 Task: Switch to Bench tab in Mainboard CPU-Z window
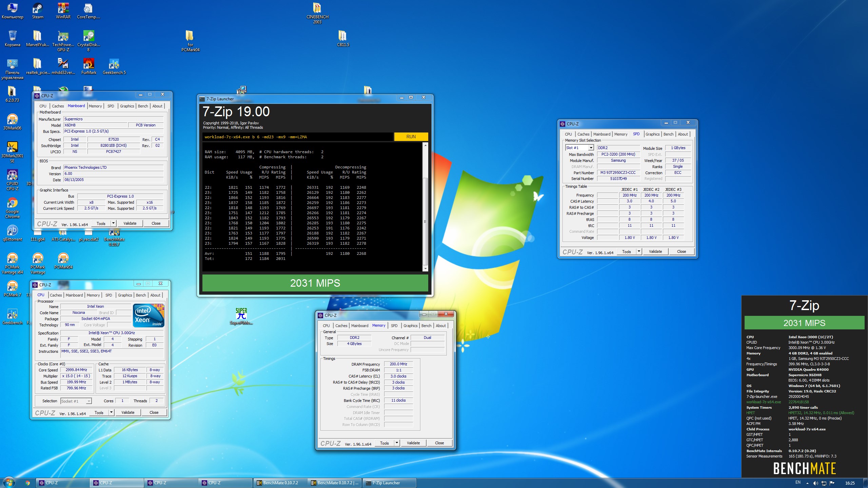143,106
